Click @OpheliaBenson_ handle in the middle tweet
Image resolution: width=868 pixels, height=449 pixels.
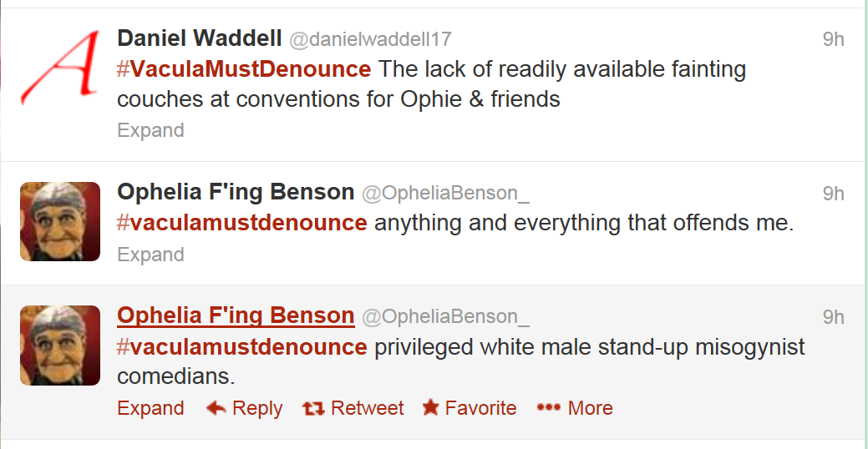(445, 194)
